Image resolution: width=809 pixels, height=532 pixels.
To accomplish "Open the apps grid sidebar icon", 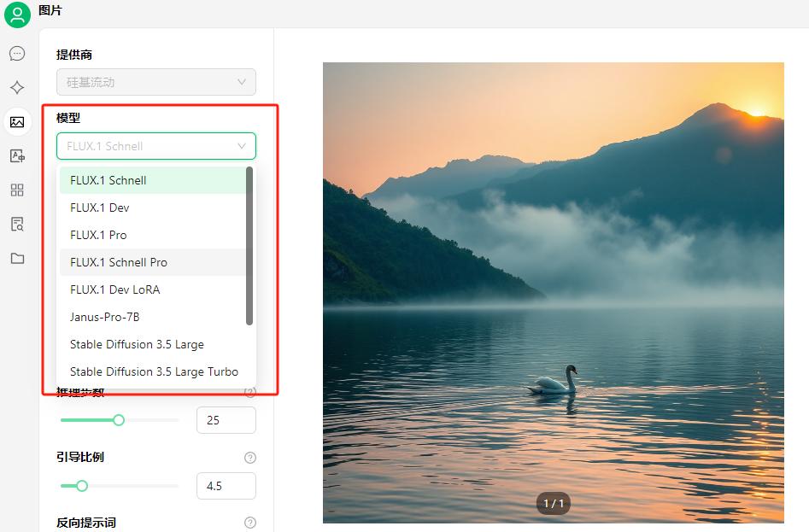I will [17, 190].
